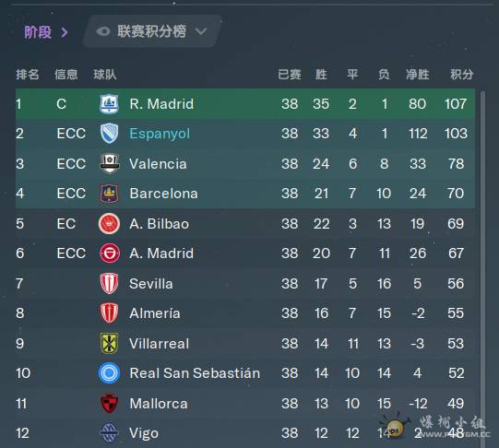The width and height of the screenshot is (499, 448).
Task: Click the Villarreal yellow crest
Action: 109,344
